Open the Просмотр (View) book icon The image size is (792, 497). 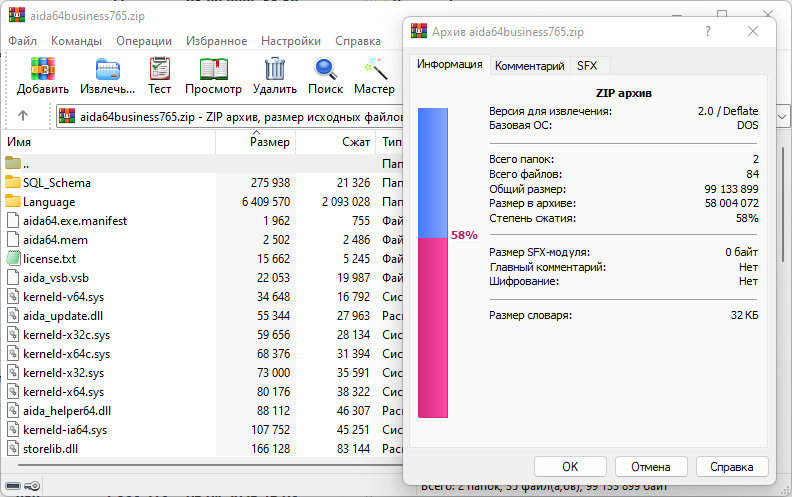click(x=214, y=69)
